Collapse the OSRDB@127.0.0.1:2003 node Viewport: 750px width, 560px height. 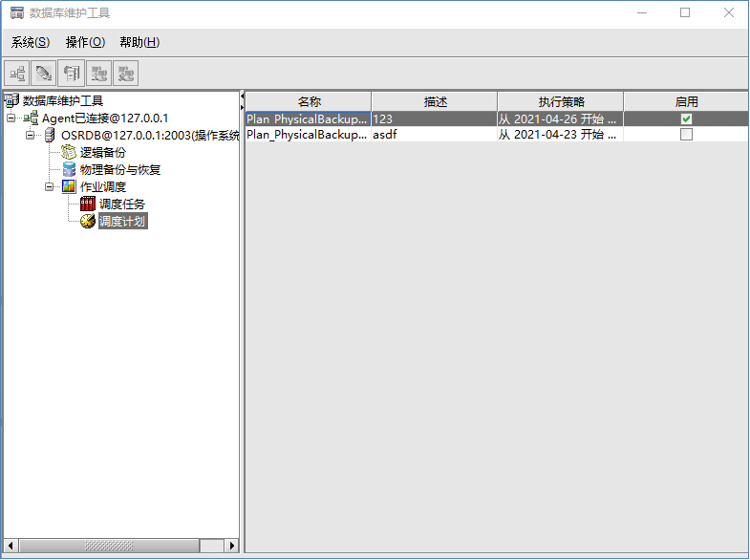31,136
